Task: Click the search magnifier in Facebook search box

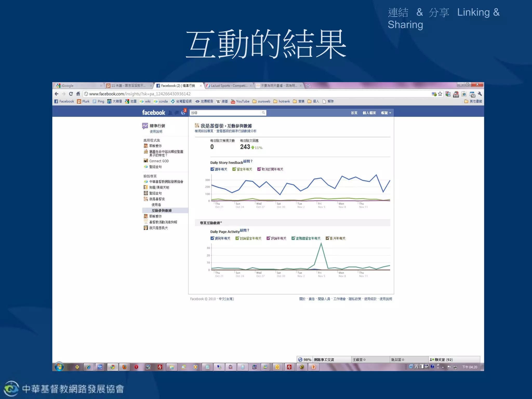Action: pyautogui.click(x=263, y=113)
